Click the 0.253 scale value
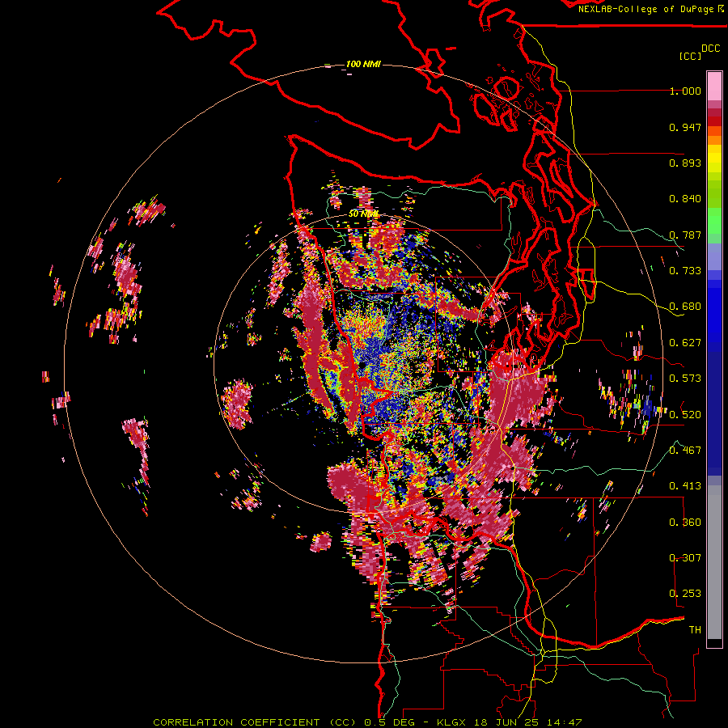The width and height of the screenshot is (728, 728). (685, 594)
